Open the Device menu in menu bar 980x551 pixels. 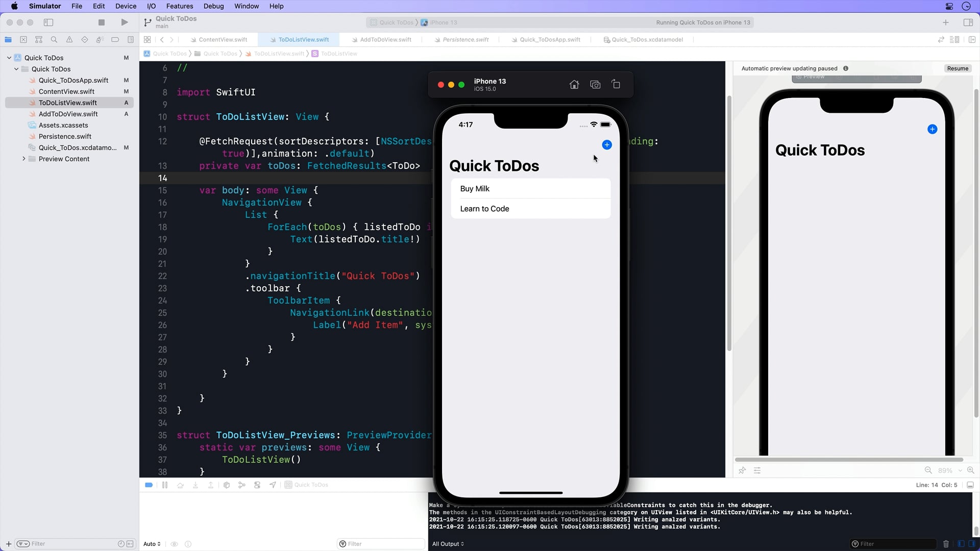(x=126, y=6)
